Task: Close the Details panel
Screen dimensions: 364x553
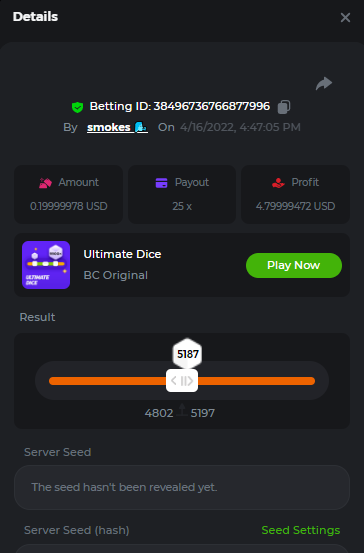Action: (x=345, y=17)
